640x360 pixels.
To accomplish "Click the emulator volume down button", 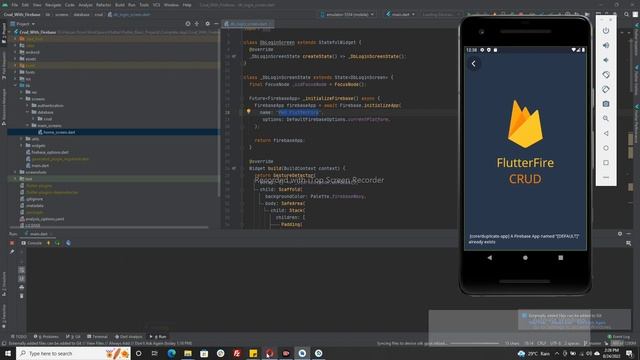I will pos(606,60).
